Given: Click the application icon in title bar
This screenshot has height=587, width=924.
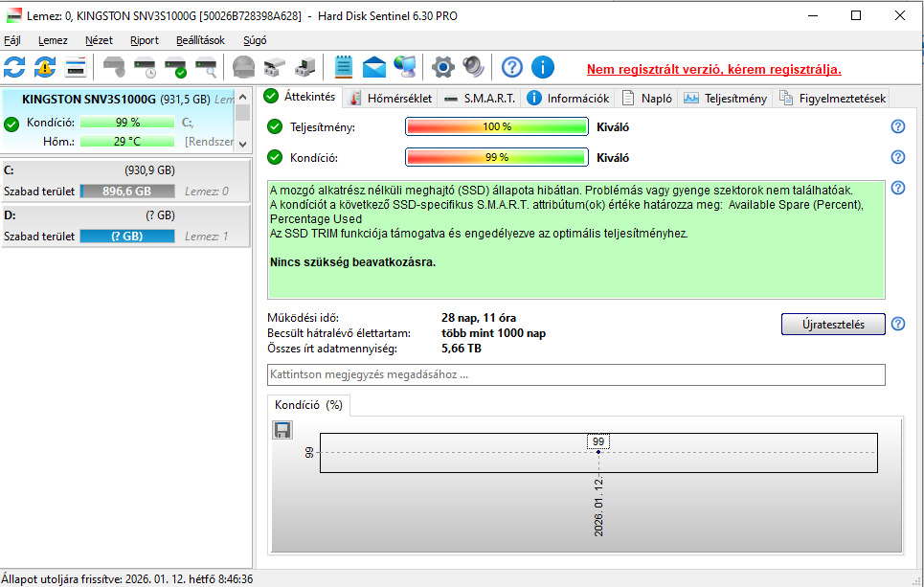Looking at the screenshot, I should coord(13,16).
